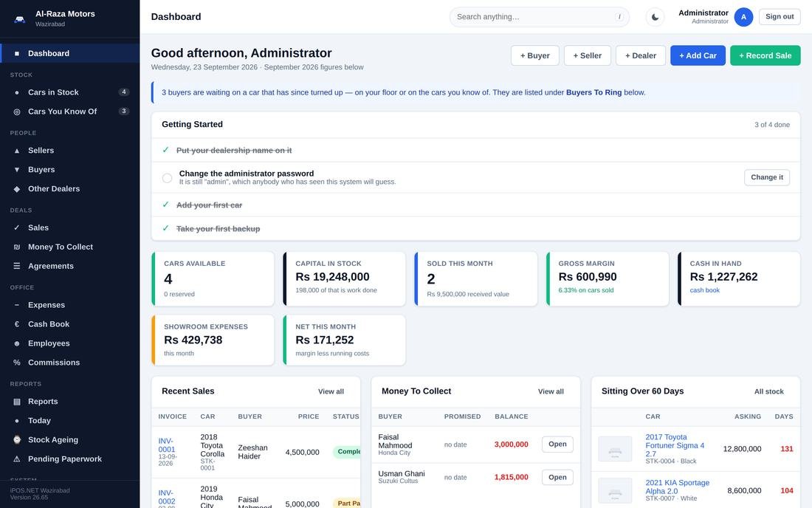Click the Cars in Stock count badge 4
The height and width of the screenshot is (508, 812).
(124, 92)
